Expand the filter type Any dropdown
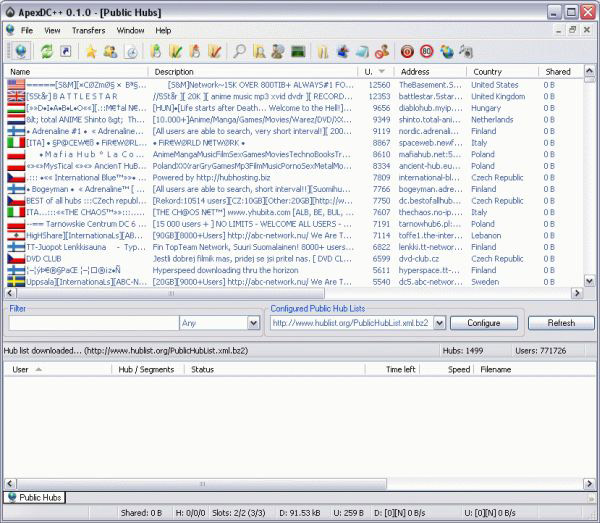 click(x=253, y=323)
